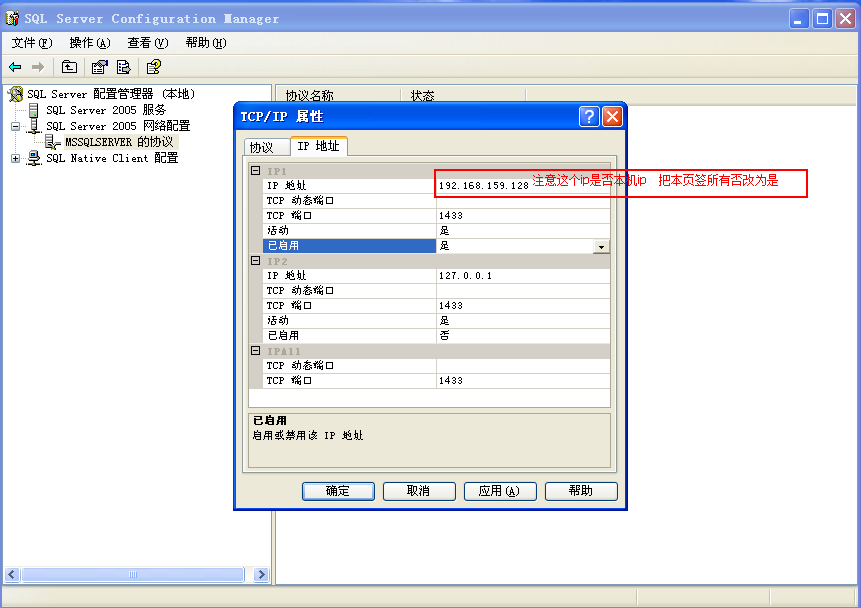The width and height of the screenshot is (861, 608).
Task: Click the tree pane horizontal scrollbar thumb
Action: [x=133, y=574]
